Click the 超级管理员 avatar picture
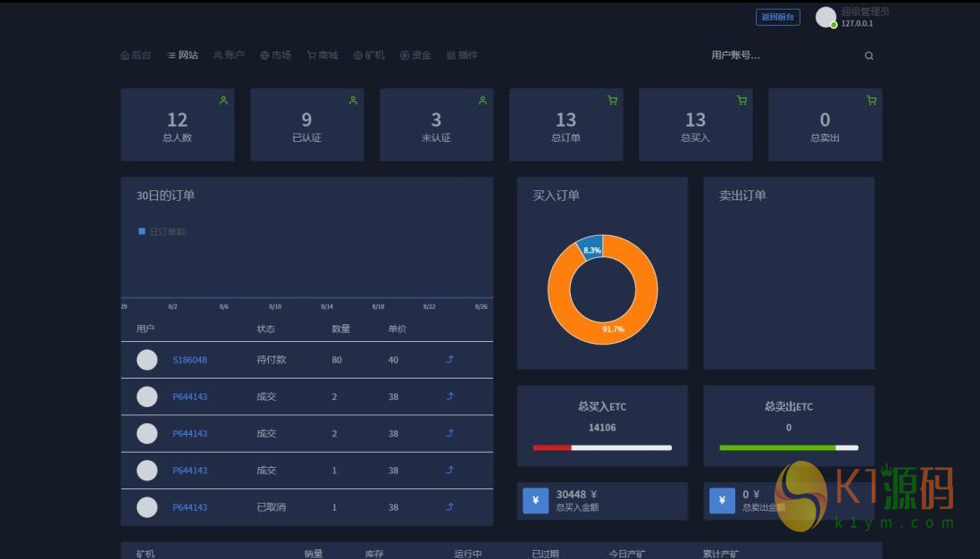The width and height of the screenshot is (980, 559). pos(825,17)
